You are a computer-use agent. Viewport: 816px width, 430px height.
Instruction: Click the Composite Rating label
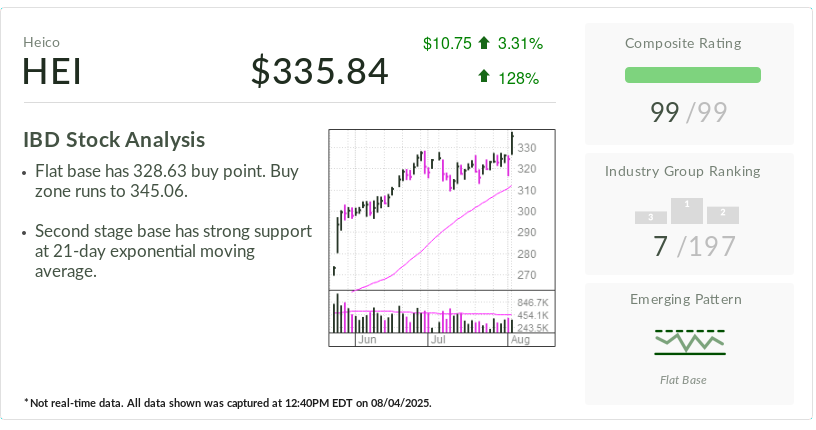pyautogui.click(x=682, y=43)
